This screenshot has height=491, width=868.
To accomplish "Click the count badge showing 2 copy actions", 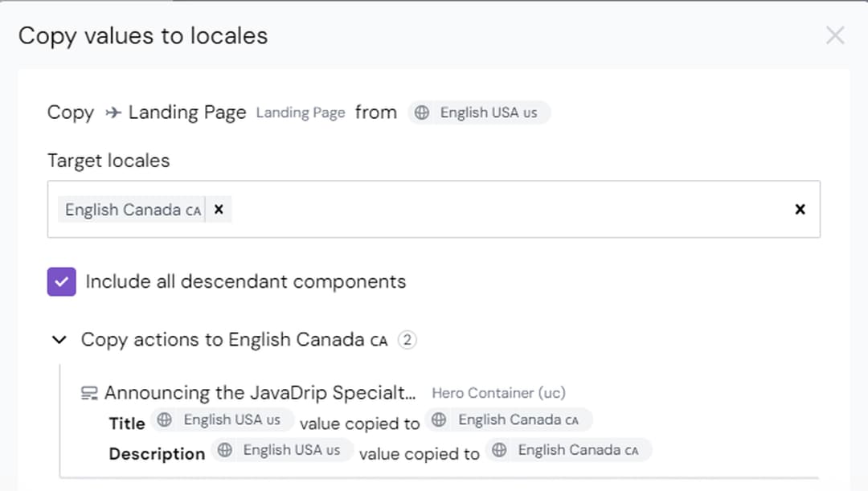I will point(407,339).
